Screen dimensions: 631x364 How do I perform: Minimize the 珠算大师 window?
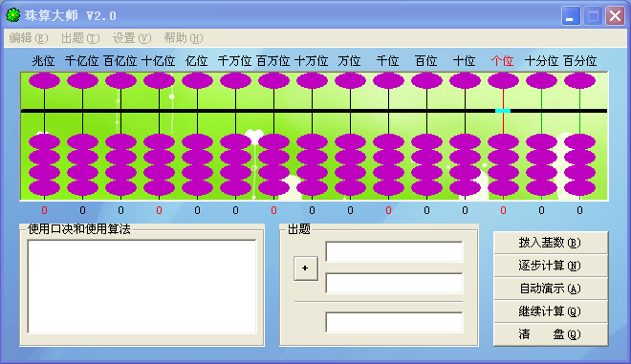click(x=571, y=16)
